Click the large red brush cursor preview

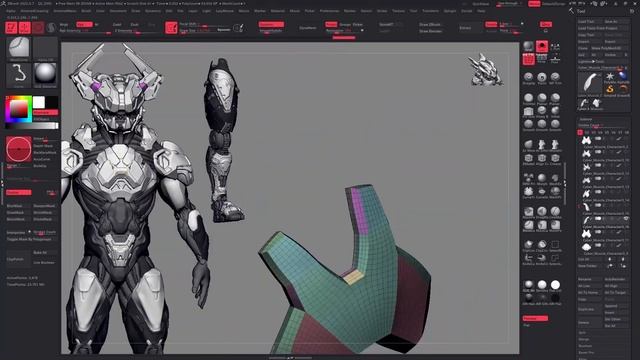point(18,149)
